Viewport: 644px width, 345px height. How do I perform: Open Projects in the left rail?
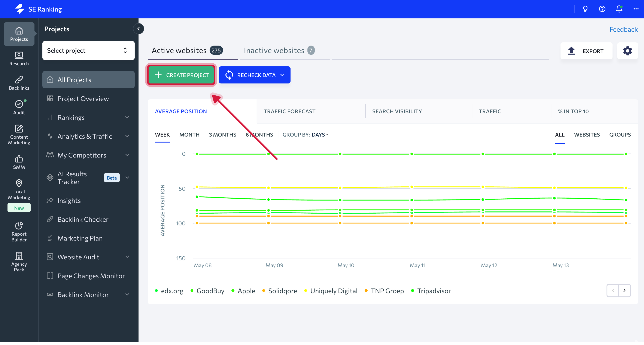point(19,34)
